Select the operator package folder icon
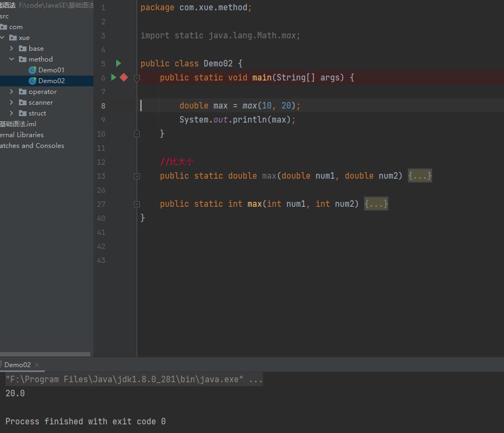The width and height of the screenshot is (504, 433). click(23, 92)
